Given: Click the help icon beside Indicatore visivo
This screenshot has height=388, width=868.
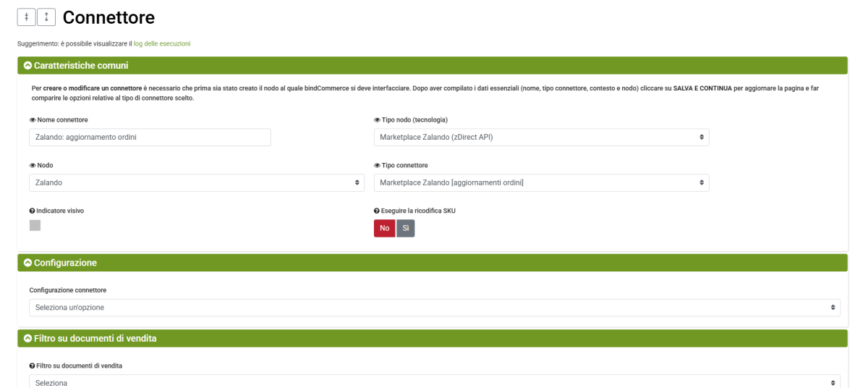Looking at the screenshot, I should pos(32,211).
